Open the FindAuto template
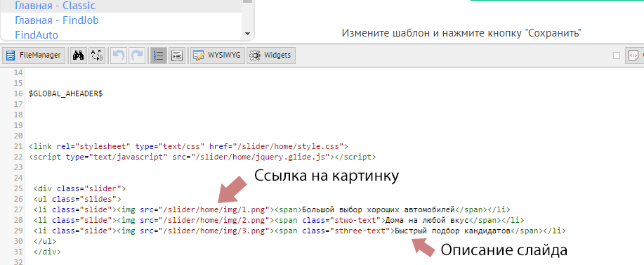The image size is (644, 265). coord(37,35)
